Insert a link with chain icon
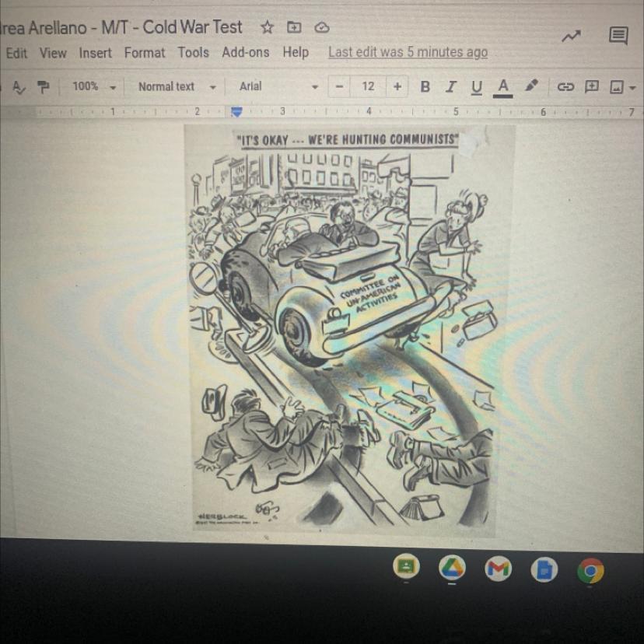Viewport: 644px width, 644px height. pyautogui.click(x=565, y=86)
